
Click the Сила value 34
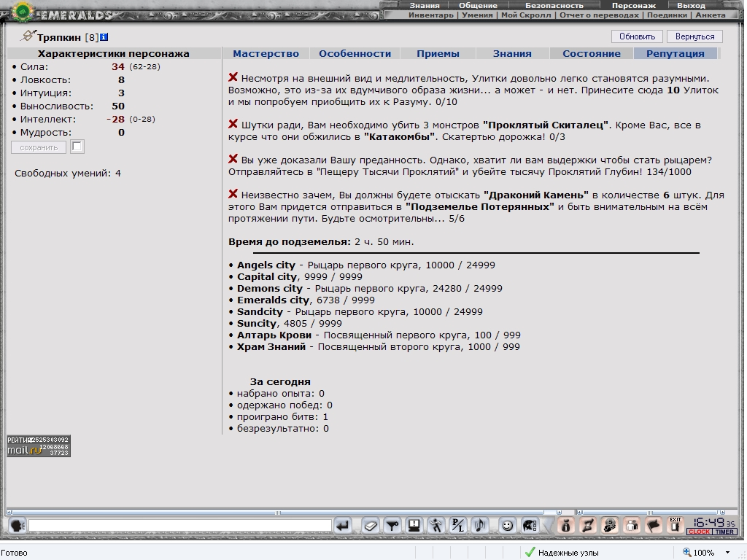117,66
